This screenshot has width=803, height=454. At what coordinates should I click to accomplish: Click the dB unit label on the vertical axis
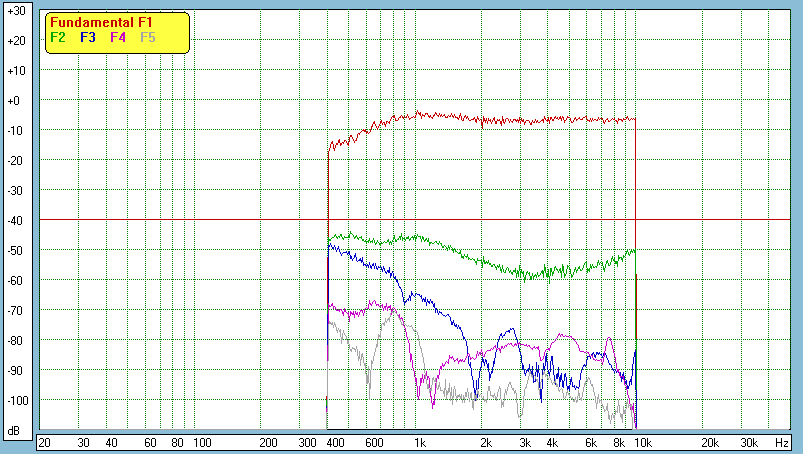click(15, 431)
